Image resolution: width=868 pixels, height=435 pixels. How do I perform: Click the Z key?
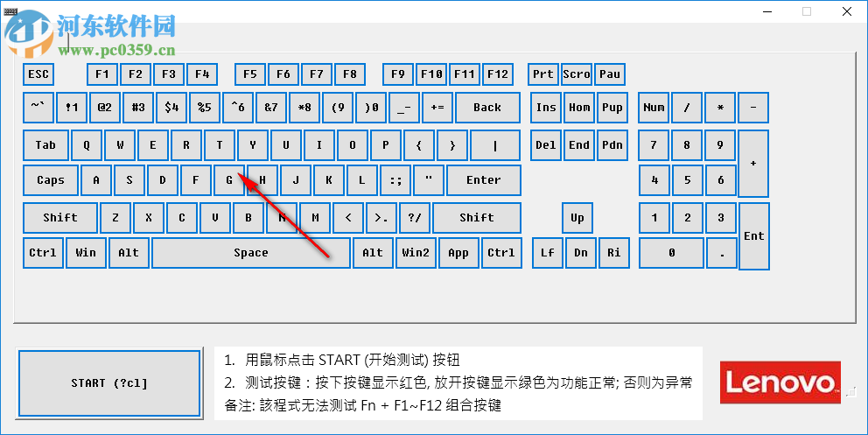(115, 218)
